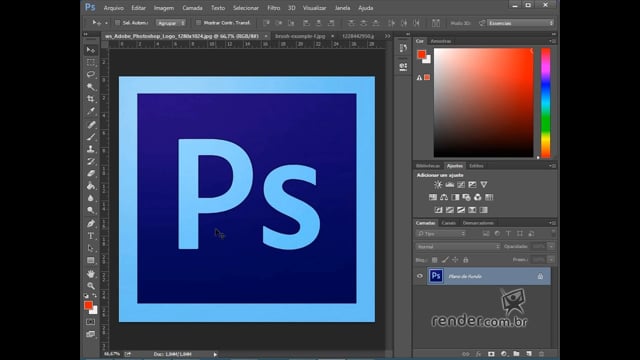Switch to the Canais tab

click(x=449, y=223)
